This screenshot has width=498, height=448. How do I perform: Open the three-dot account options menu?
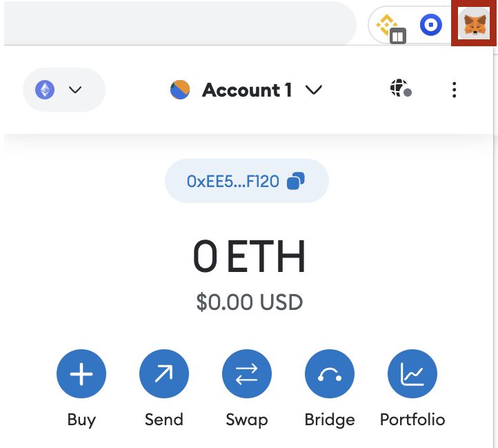(454, 90)
